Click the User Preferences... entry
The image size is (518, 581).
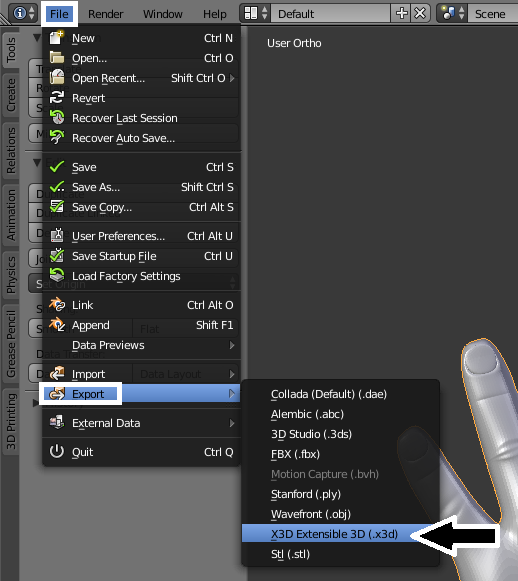142,236
